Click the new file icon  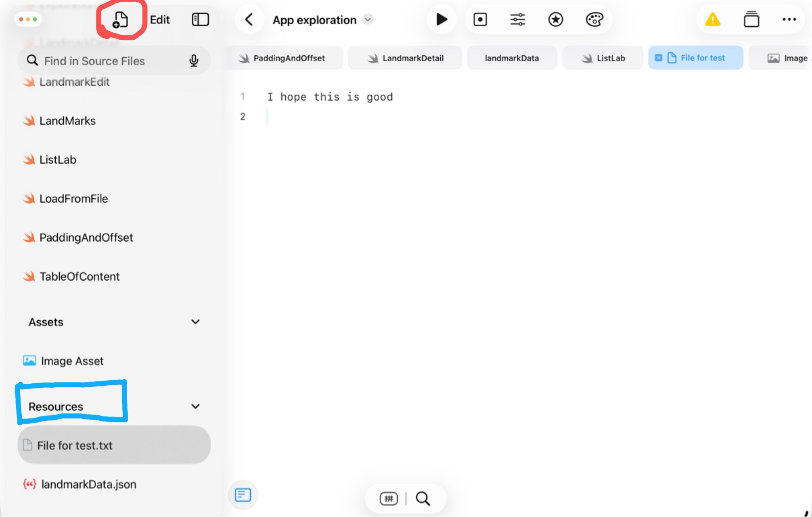click(120, 20)
